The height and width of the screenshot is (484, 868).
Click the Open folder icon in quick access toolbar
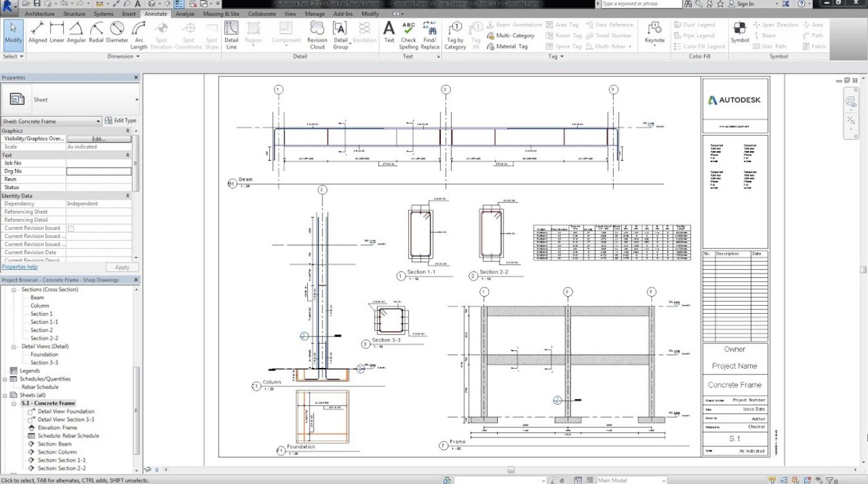pyautogui.click(x=26, y=4)
